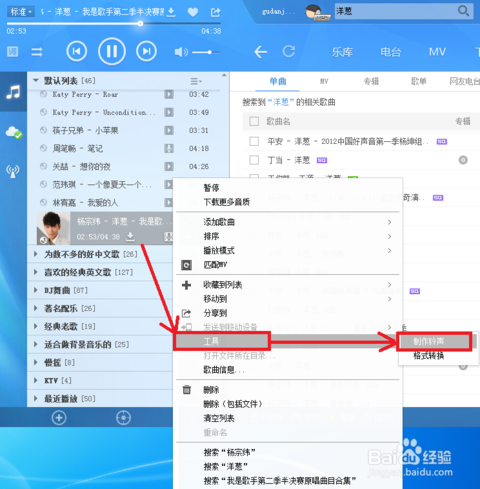Locate current song with target icon
Screen dimensions: 480x489
123,418
